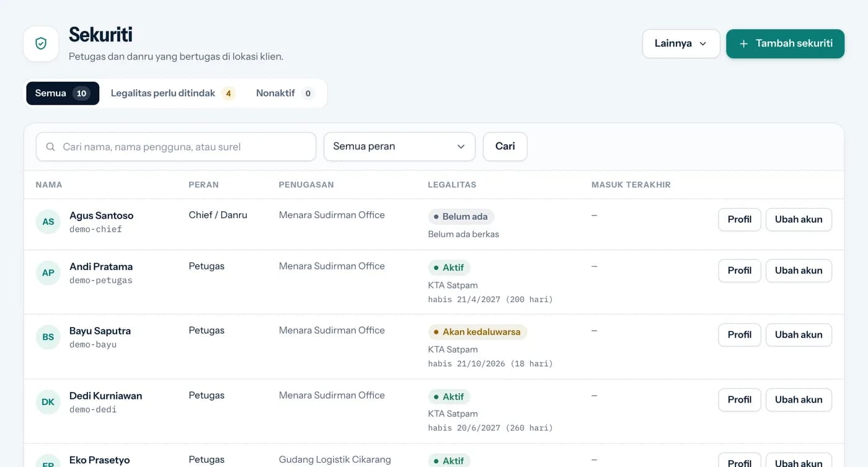868x467 pixels.
Task: Open Profil for Andi Pratama
Action: click(x=740, y=271)
